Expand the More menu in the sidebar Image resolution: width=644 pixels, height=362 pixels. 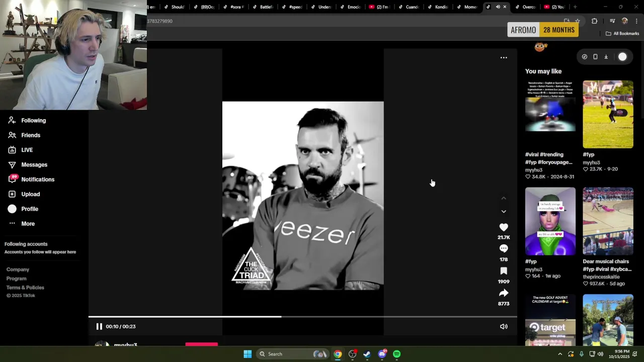pos(28,224)
